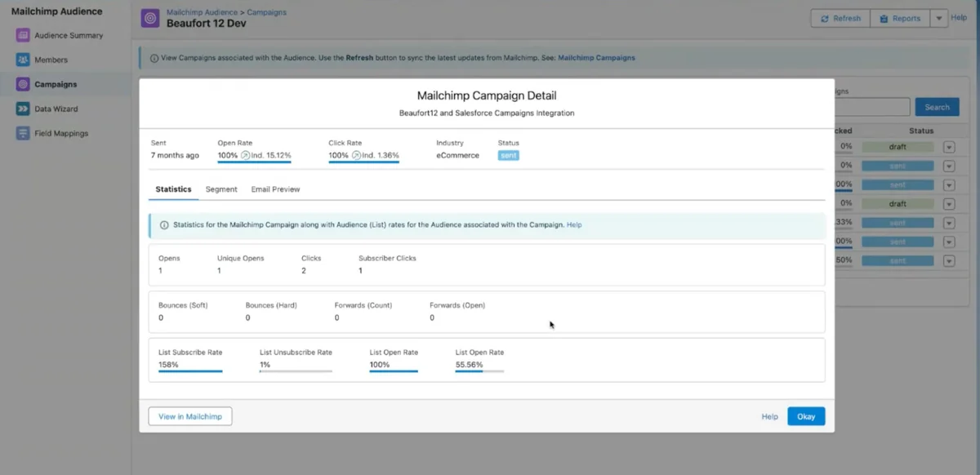Switch to the Segment tab
The width and height of the screenshot is (980, 475).
point(221,189)
